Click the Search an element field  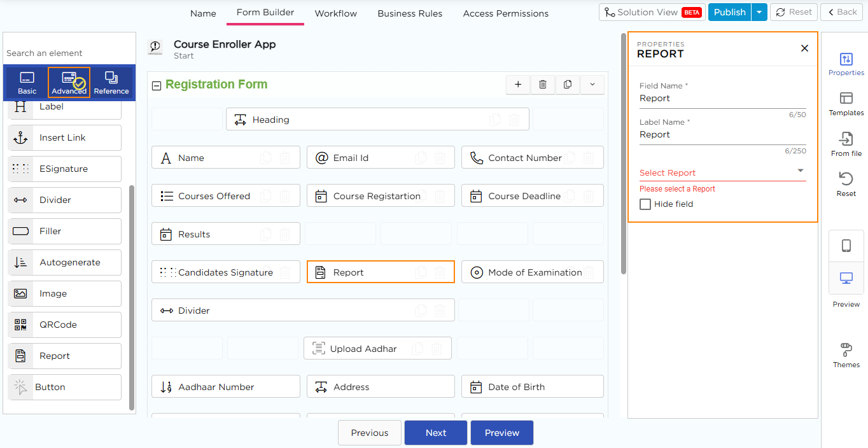click(x=69, y=53)
